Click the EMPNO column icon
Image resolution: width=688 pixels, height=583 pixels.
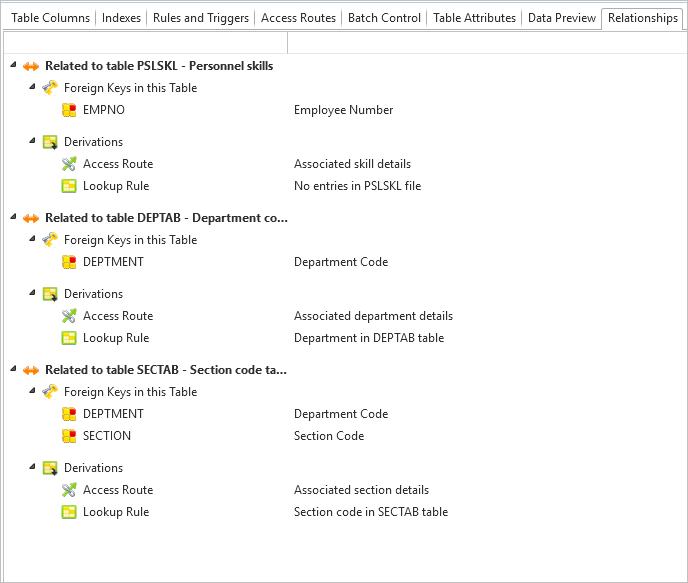(x=69, y=110)
